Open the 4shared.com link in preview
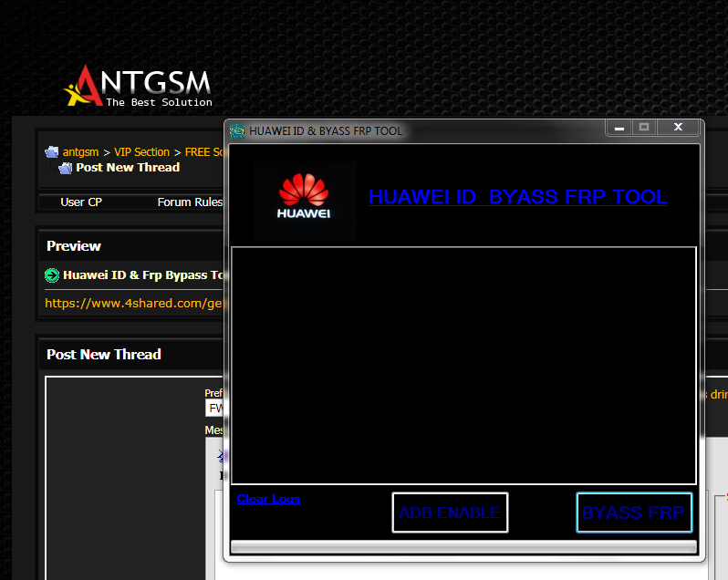Viewport: 728px width, 580px height. point(134,303)
